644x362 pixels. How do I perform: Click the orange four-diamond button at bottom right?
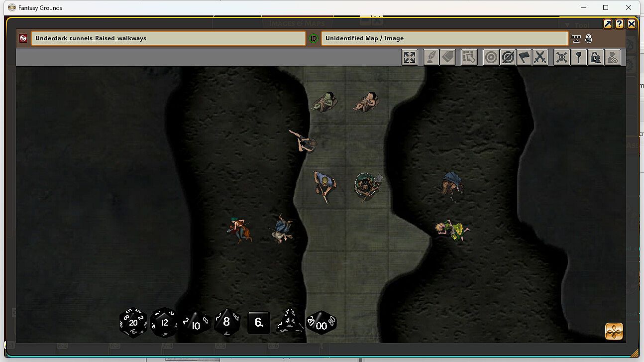[614, 332]
